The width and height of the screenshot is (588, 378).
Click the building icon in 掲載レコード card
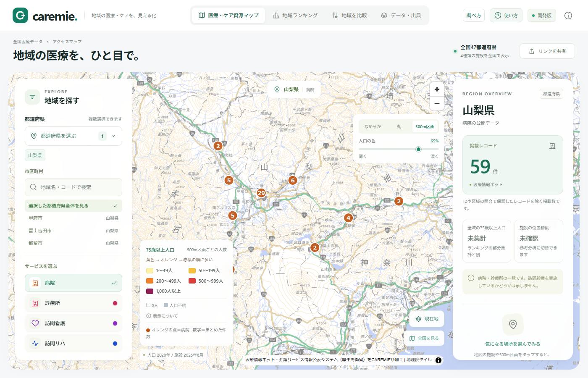552,146
